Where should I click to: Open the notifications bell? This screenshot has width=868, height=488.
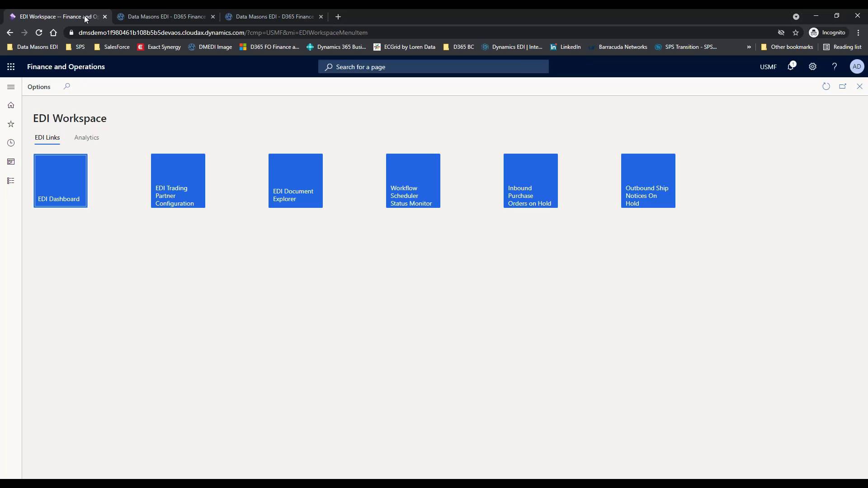[791, 67]
